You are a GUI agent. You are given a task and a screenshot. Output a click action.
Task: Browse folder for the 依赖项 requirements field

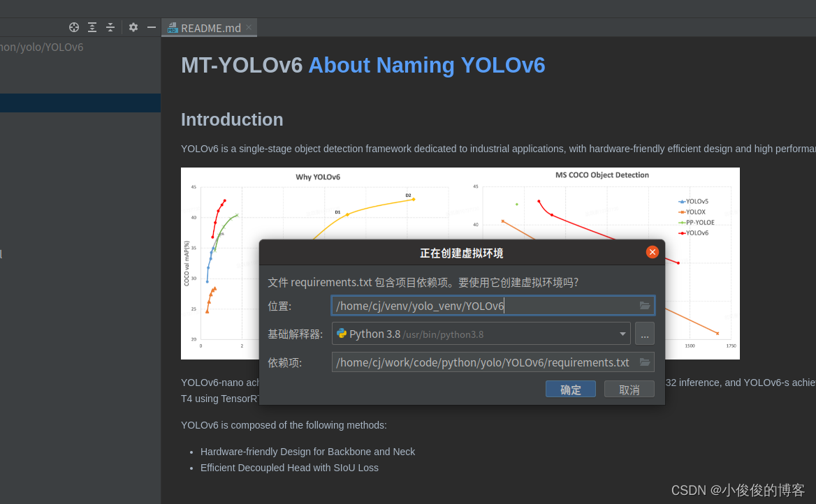point(645,362)
